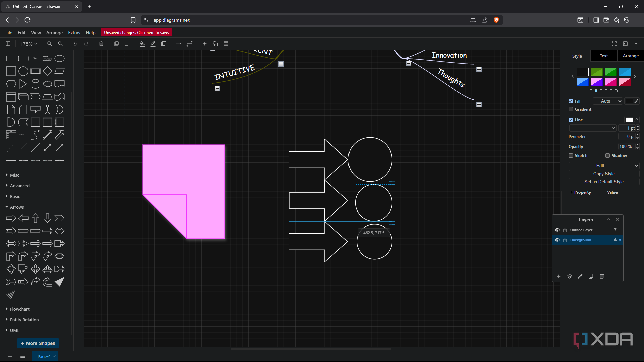Click the Copy Style button
Viewport: 644px width, 362px height.
[604, 174]
